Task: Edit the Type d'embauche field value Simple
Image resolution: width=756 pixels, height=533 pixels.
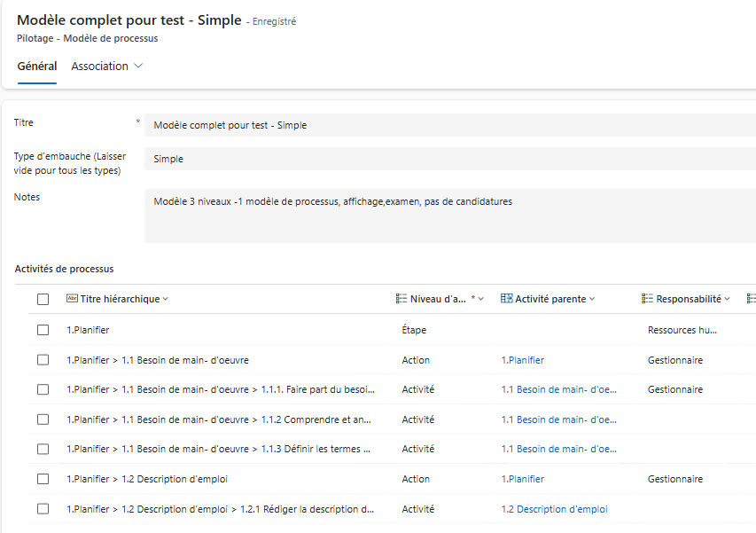Action: pyautogui.click(x=443, y=159)
